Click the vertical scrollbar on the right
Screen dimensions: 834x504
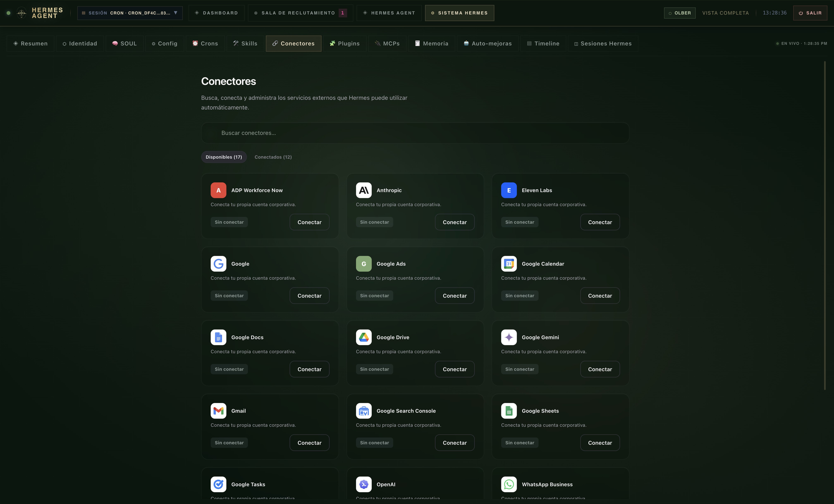click(825, 225)
